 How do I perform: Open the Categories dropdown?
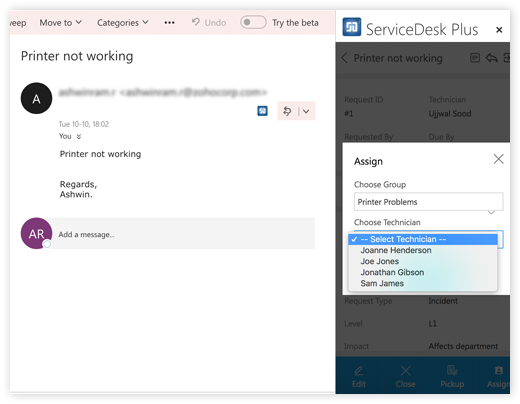(x=123, y=23)
